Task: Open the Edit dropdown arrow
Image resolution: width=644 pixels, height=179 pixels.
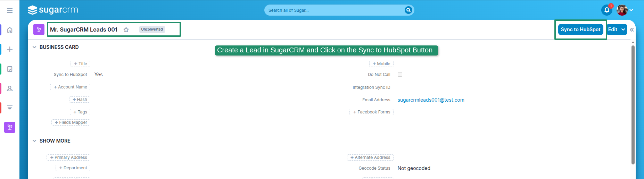Action: point(623,29)
